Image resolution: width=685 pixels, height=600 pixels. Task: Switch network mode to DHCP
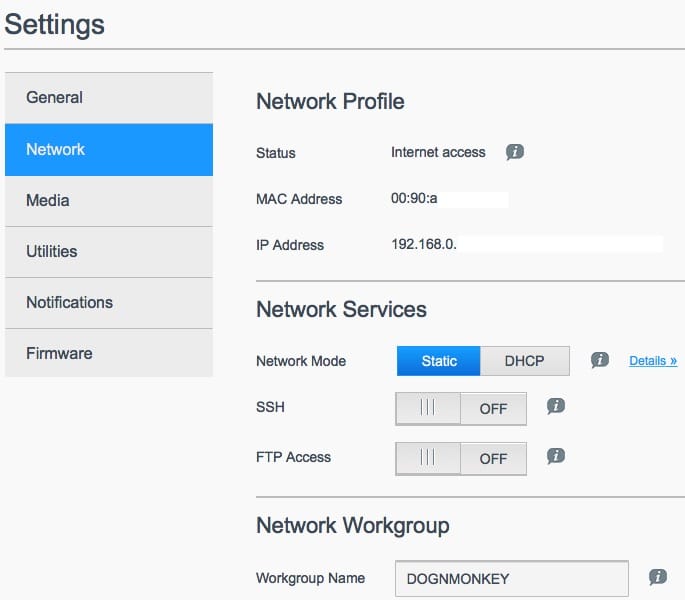coord(525,361)
